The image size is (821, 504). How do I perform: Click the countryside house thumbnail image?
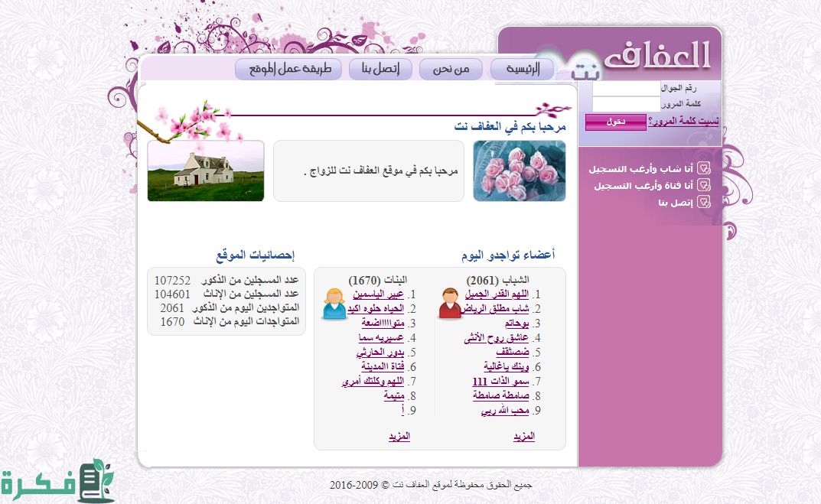click(x=206, y=171)
